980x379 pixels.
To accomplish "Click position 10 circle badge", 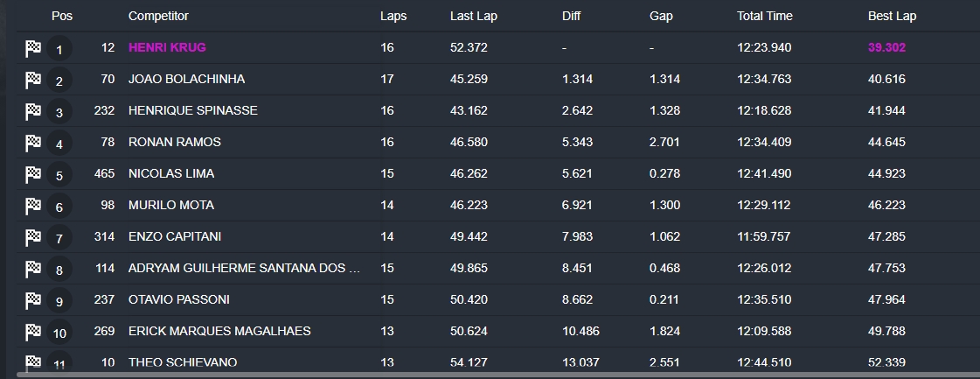I will [59, 333].
